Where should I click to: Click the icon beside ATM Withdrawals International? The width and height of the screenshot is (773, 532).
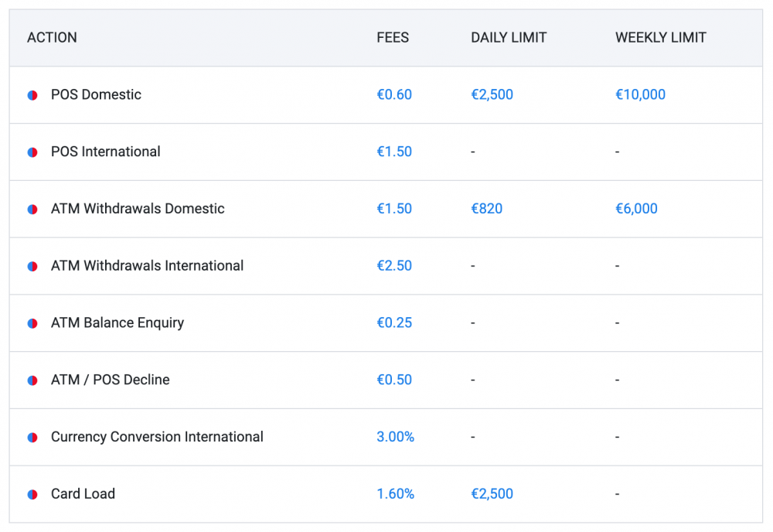pyautogui.click(x=31, y=265)
